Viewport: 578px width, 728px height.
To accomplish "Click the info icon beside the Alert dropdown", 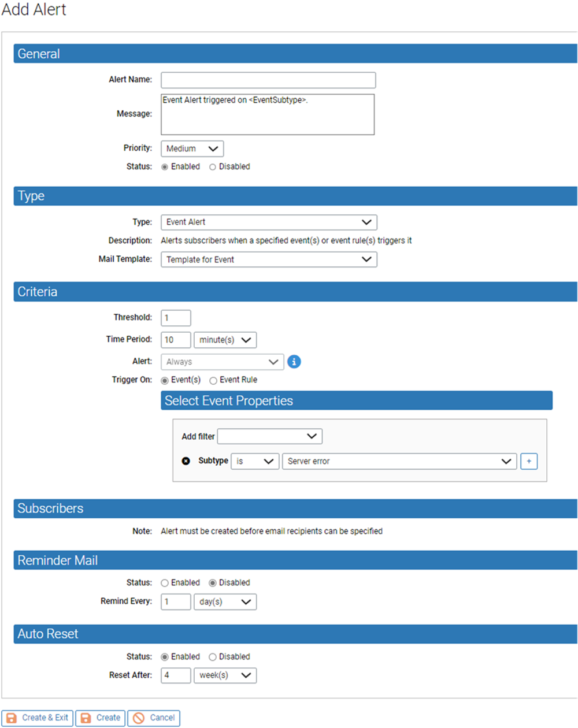I will [x=294, y=361].
